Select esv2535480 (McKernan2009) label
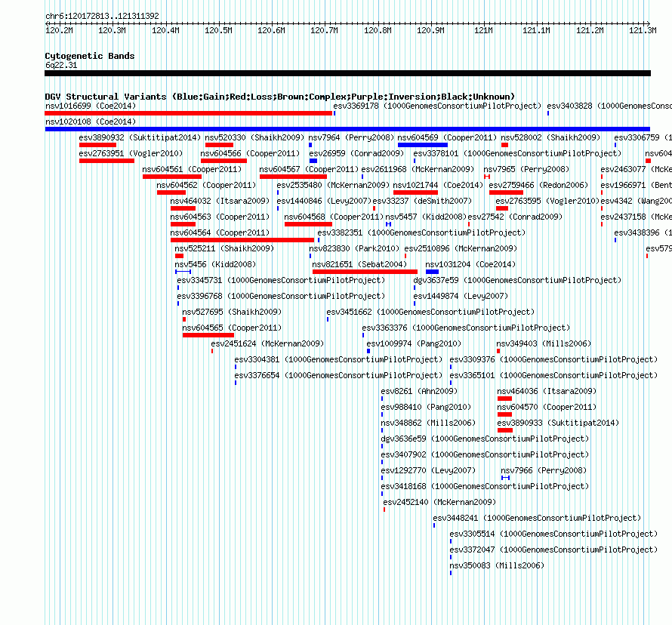The image size is (672, 625). [333, 185]
